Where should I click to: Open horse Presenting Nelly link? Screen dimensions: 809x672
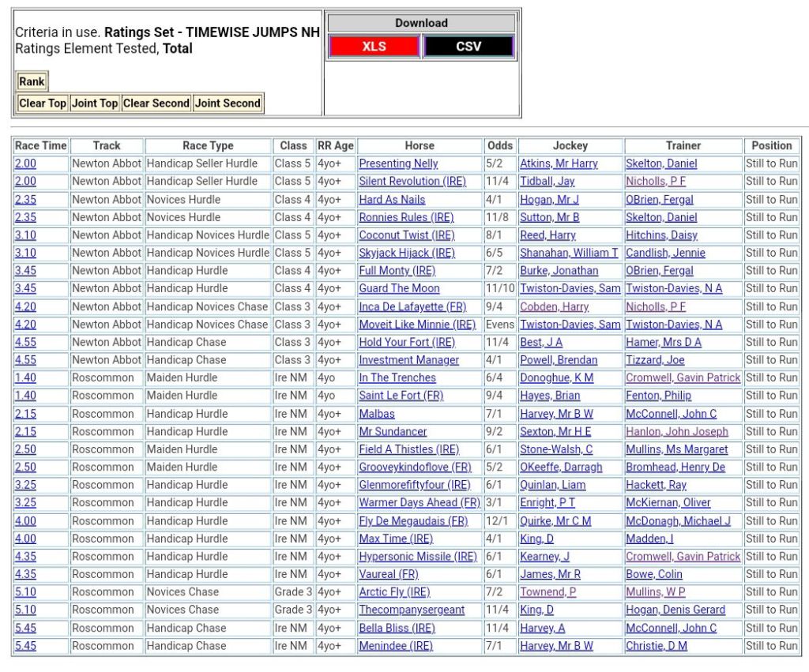(398, 163)
